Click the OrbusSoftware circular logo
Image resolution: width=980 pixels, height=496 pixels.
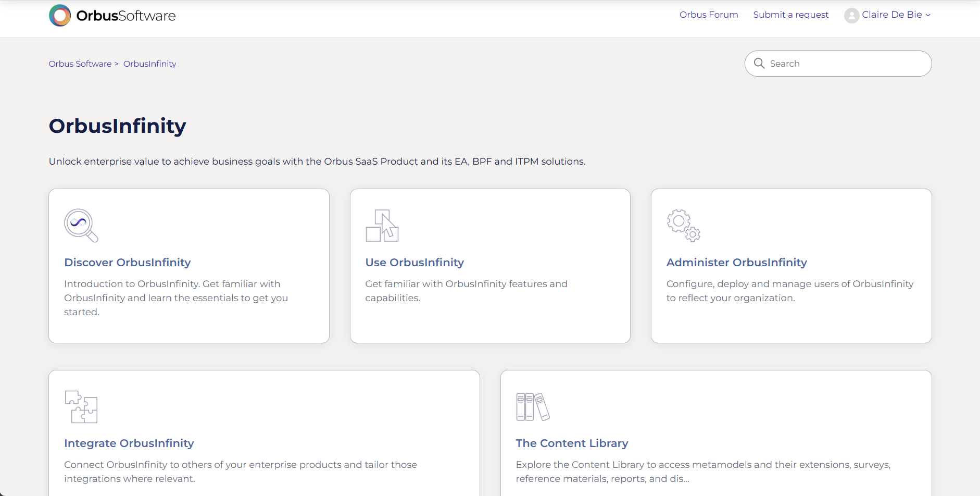point(60,15)
